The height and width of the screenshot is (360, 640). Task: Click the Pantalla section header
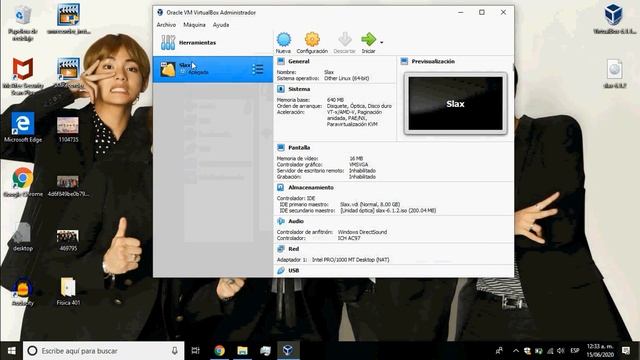click(x=299, y=147)
